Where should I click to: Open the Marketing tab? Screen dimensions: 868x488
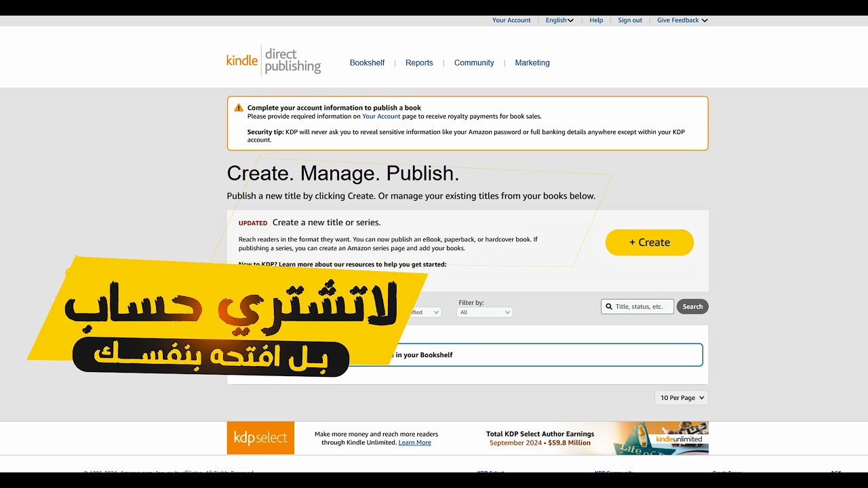tap(532, 62)
